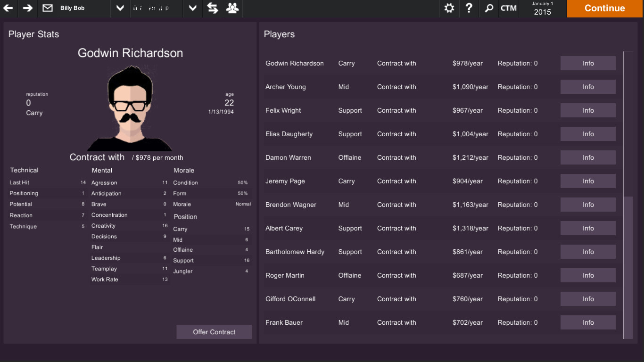Click Info for Archer Young
Screen dimensions: 644x362
[x=588, y=87]
